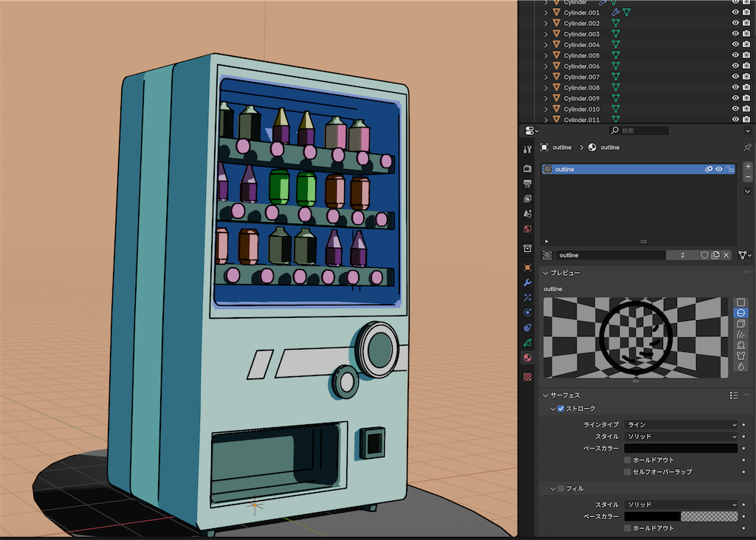
Task: Open material slot specials dropdown arrow
Action: 748,191
